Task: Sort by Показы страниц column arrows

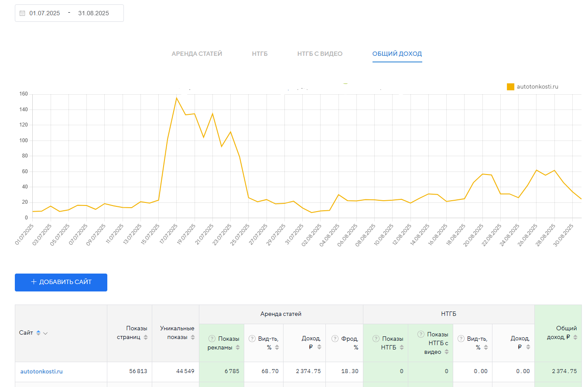Action: pos(146,337)
